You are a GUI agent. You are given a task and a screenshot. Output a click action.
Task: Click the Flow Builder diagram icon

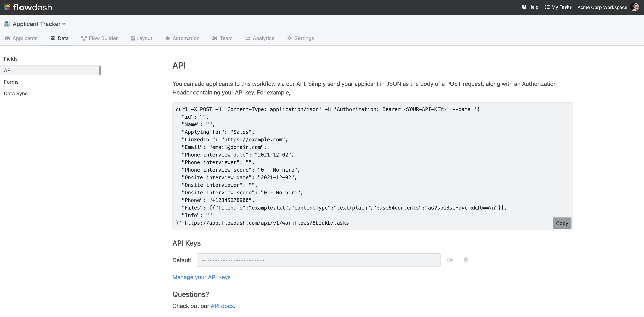tap(84, 38)
